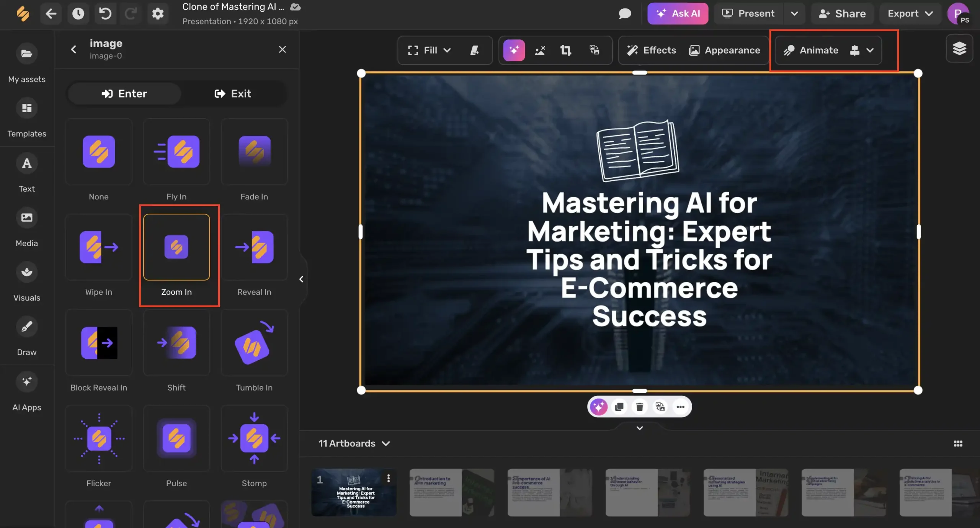
Task: Open profile avatar PS
Action: pyautogui.click(x=959, y=14)
